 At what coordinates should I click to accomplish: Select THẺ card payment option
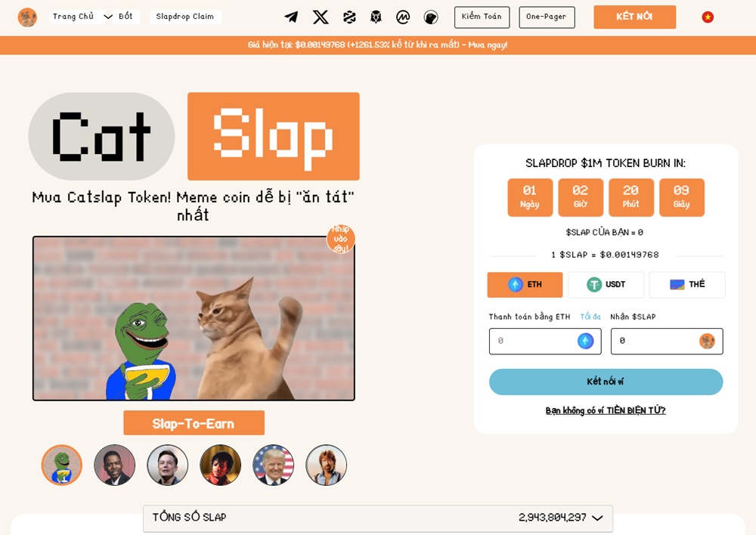pyautogui.click(x=687, y=284)
